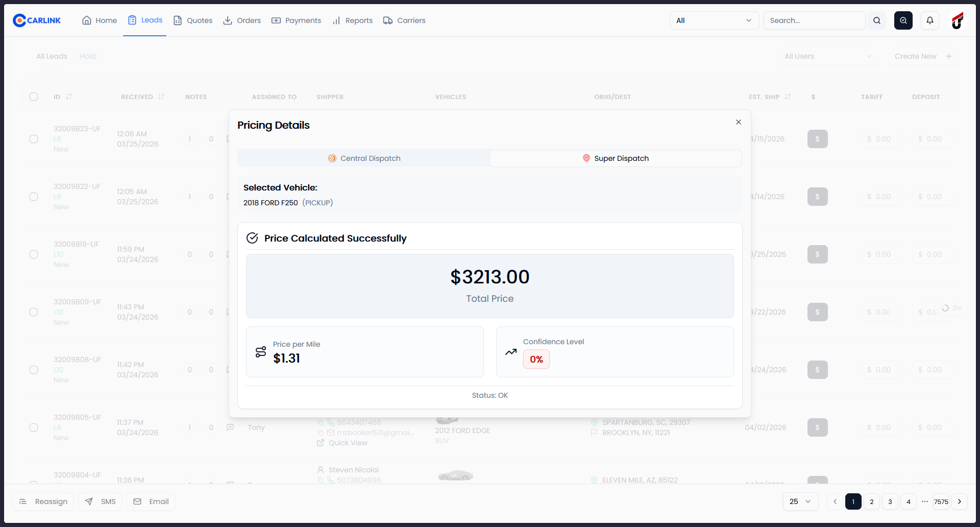Image resolution: width=980 pixels, height=527 pixels.
Task: Select the Super Dispatch tab
Action: (x=615, y=158)
